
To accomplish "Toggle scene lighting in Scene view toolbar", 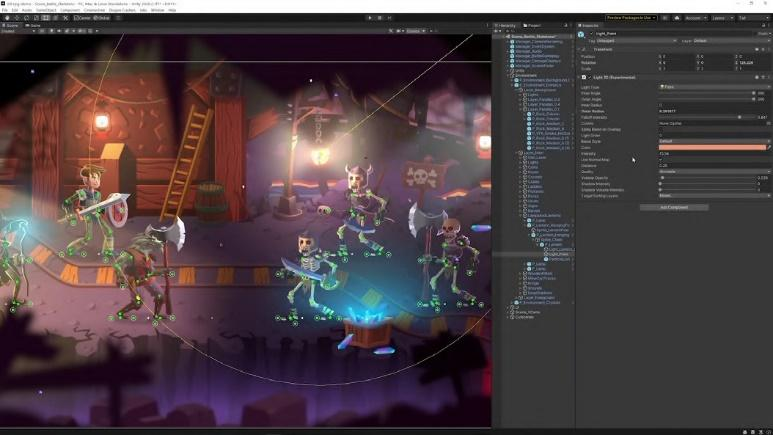I will 51,31.
